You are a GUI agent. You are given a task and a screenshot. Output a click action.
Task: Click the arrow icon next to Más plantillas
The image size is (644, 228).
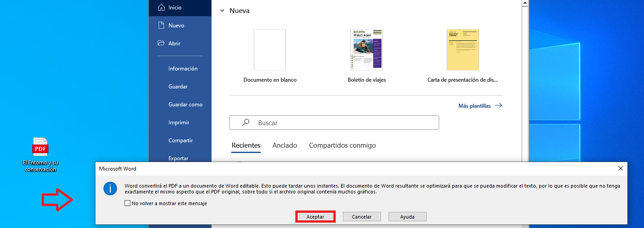tap(498, 106)
